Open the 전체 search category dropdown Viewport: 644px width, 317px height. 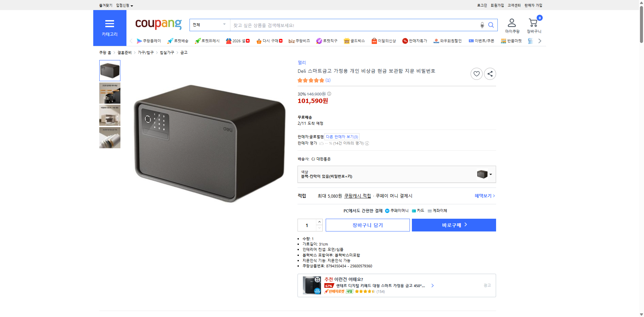pos(210,25)
